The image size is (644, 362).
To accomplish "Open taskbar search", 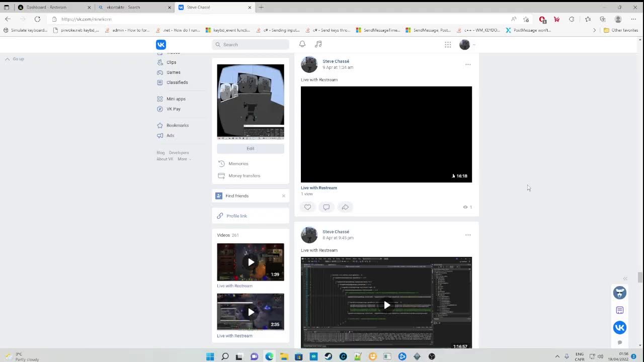I will 225,356.
